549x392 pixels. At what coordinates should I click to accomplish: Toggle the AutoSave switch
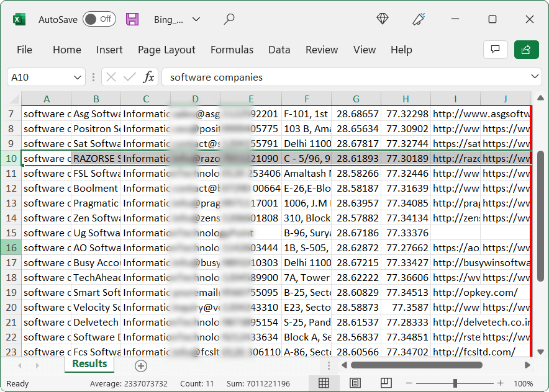click(x=99, y=19)
